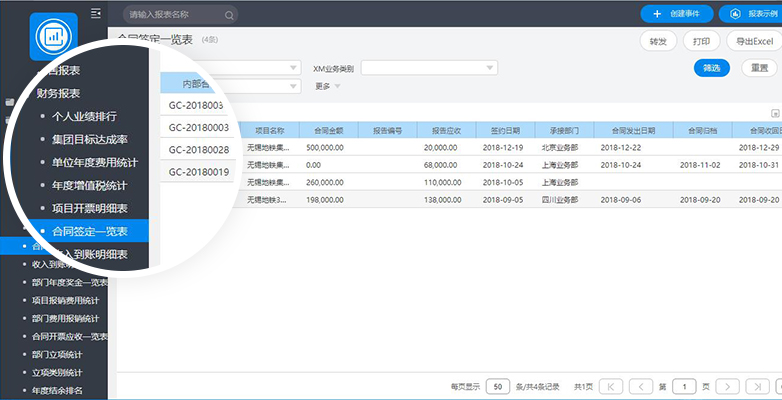
Task: Click the 重置 reset button
Action: click(760, 68)
